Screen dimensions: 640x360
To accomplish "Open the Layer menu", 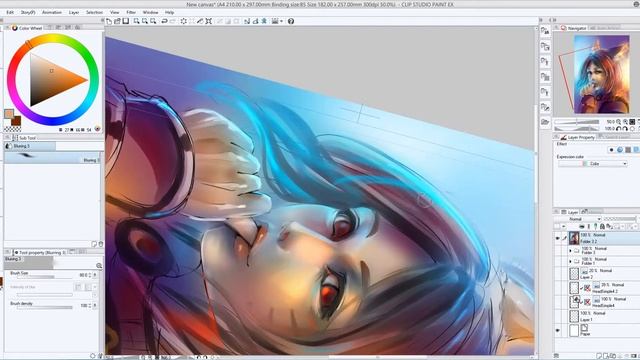I will point(74,13).
